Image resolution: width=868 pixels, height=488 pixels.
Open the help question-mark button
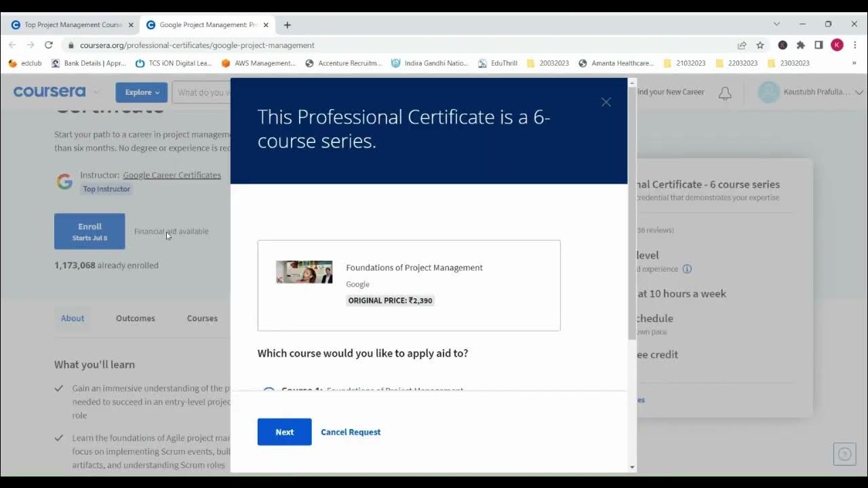point(844,453)
